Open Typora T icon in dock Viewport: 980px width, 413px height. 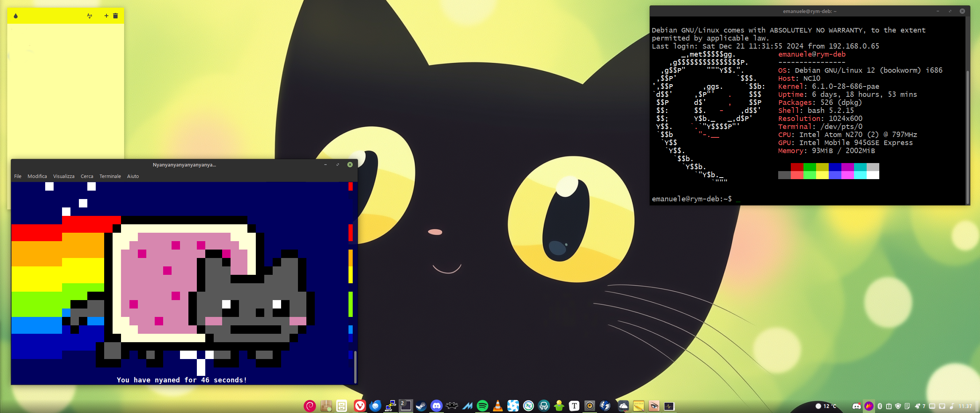574,406
